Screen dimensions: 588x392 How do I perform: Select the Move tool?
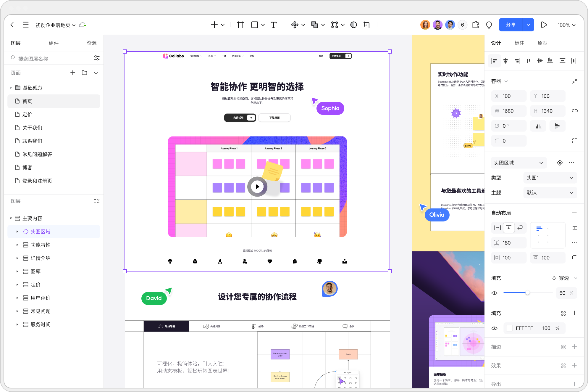[294, 25]
